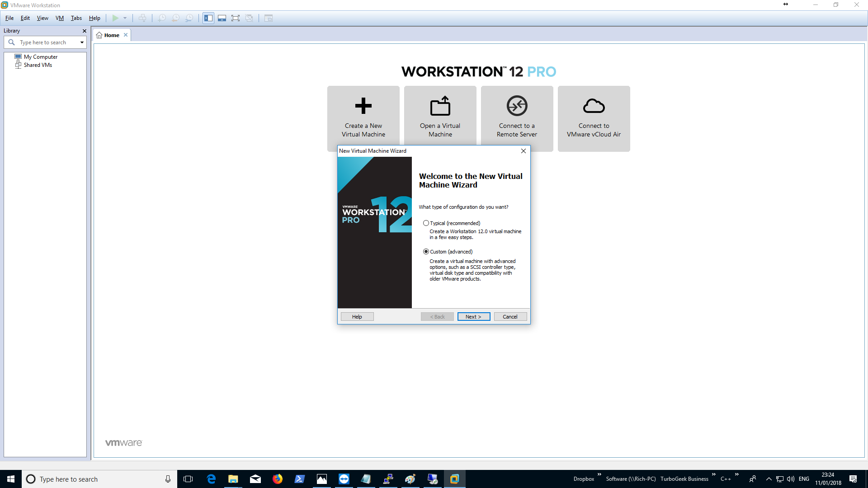Launch Microsoft Edge from the taskbar
Viewport: 868px width, 488px height.
pos(211,479)
